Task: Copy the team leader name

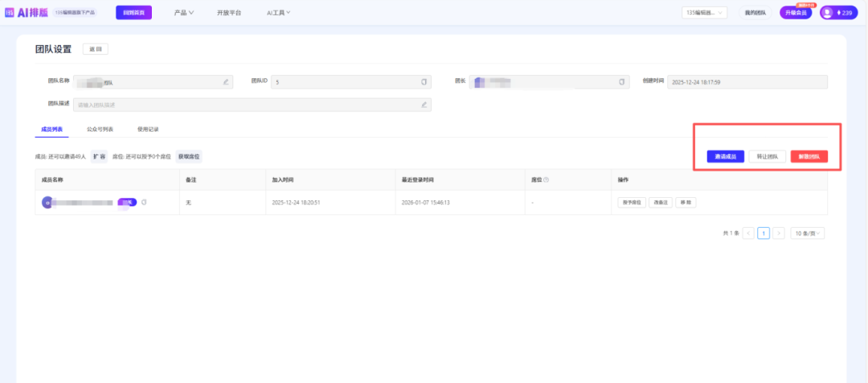Action: (x=621, y=82)
